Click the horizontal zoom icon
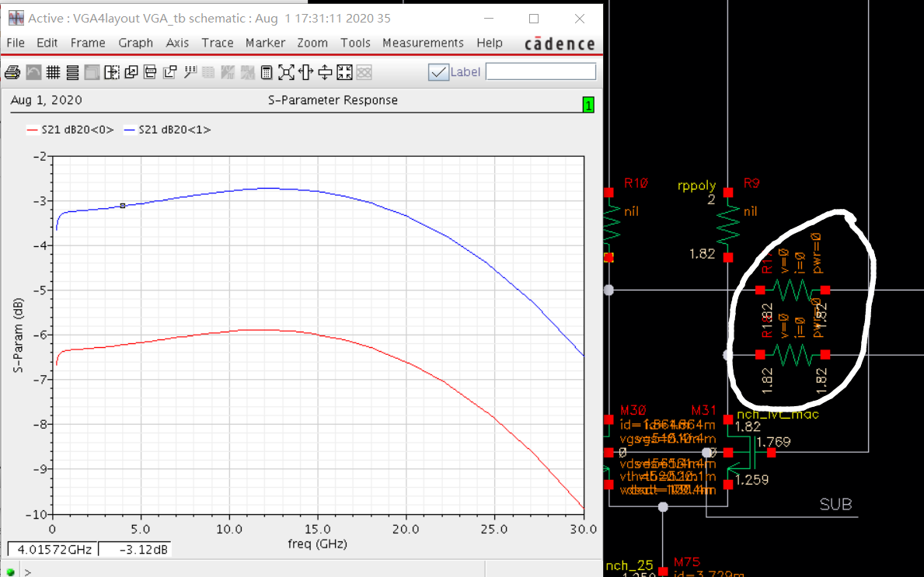The width and height of the screenshot is (924, 577). coord(305,72)
